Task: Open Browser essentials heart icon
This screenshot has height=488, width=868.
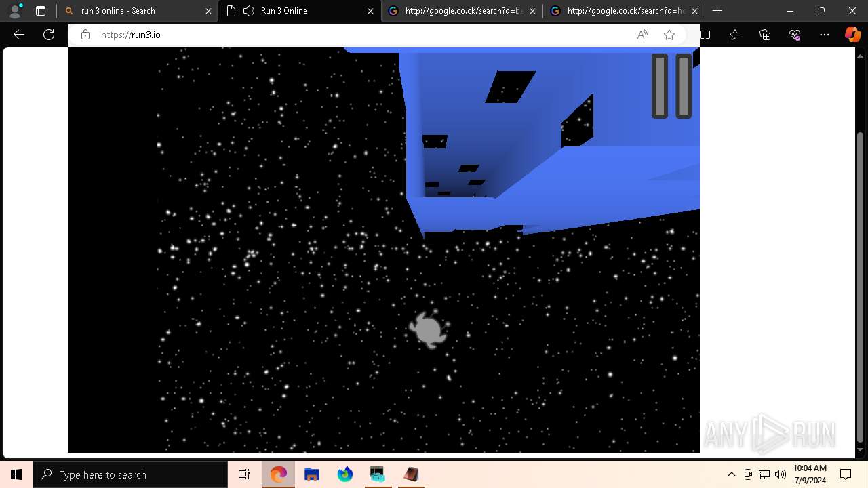Action: tap(795, 35)
